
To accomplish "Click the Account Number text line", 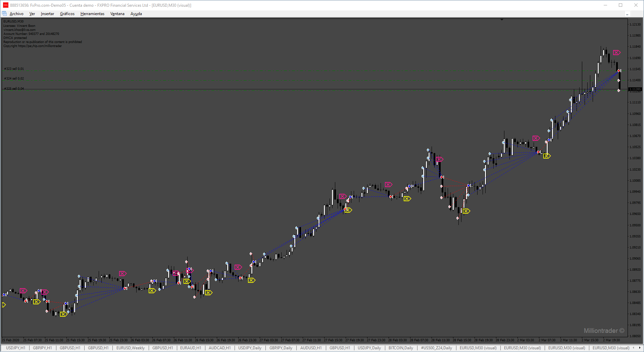I will [x=31, y=34].
